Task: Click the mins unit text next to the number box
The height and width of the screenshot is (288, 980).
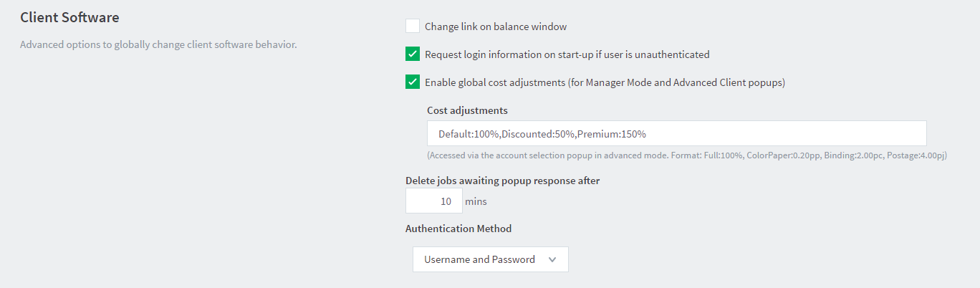Action: point(476,201)
